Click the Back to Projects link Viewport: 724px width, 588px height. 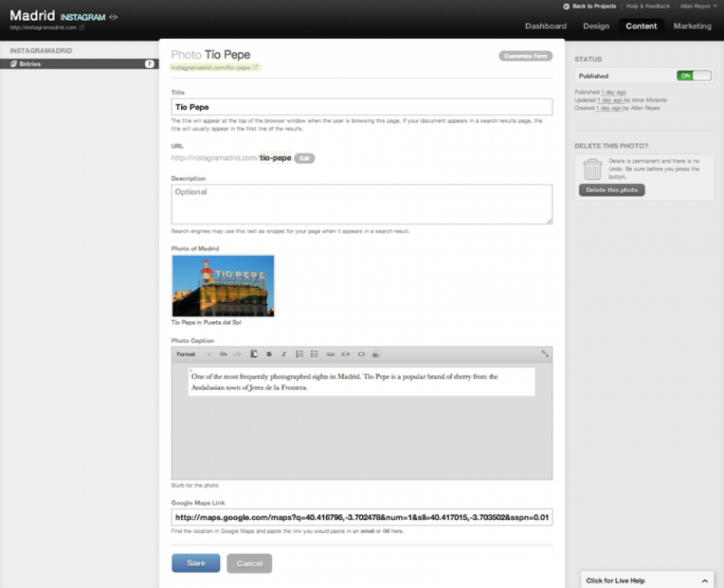[x=594, y=6]
